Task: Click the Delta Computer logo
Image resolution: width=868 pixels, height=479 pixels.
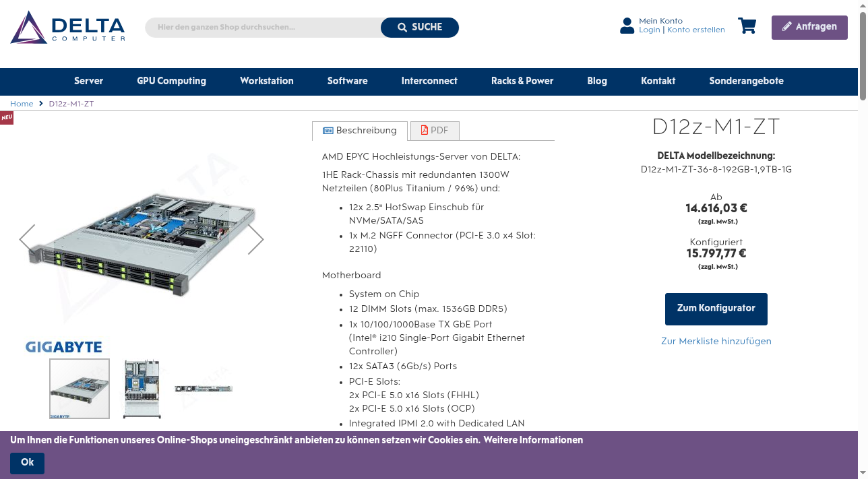Action: pos(68,28)
